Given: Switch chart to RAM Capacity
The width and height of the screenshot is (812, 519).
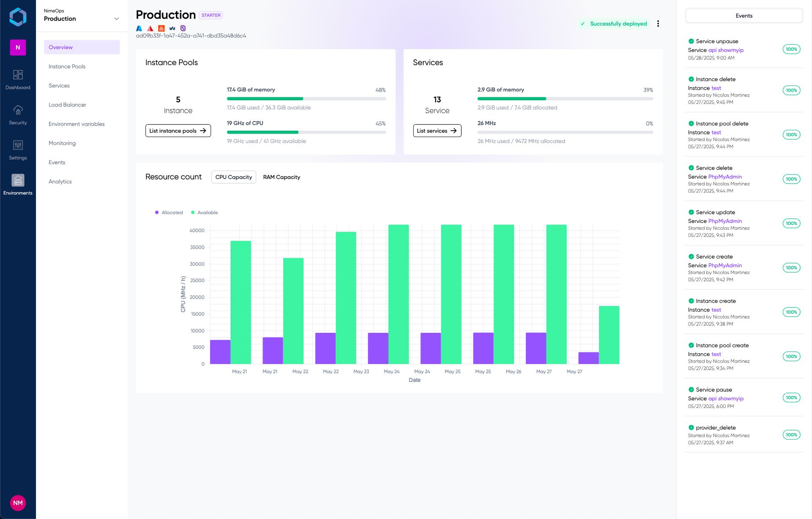Looking at the screenshot, I should pyautogui.click(x=281, y=177).
